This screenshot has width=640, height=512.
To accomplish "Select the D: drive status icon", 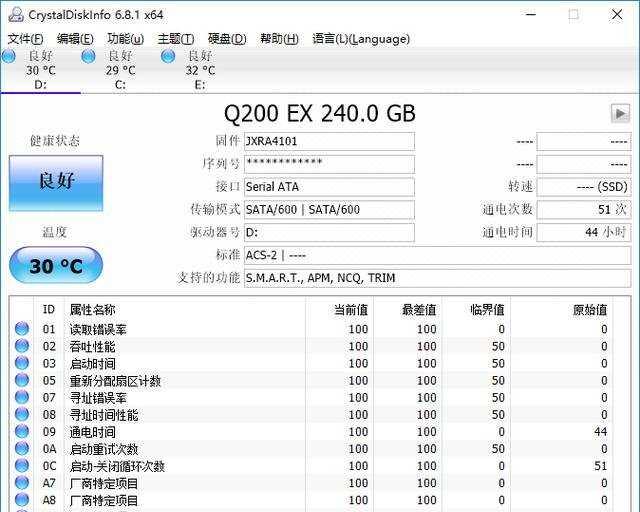I will click(8, 56).
